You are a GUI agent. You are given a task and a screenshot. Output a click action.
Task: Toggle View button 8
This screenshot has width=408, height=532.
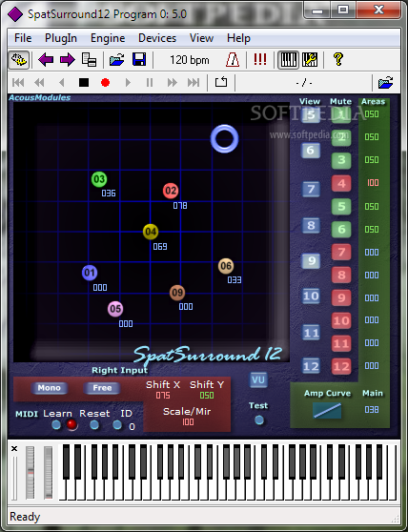coord(311,225)
